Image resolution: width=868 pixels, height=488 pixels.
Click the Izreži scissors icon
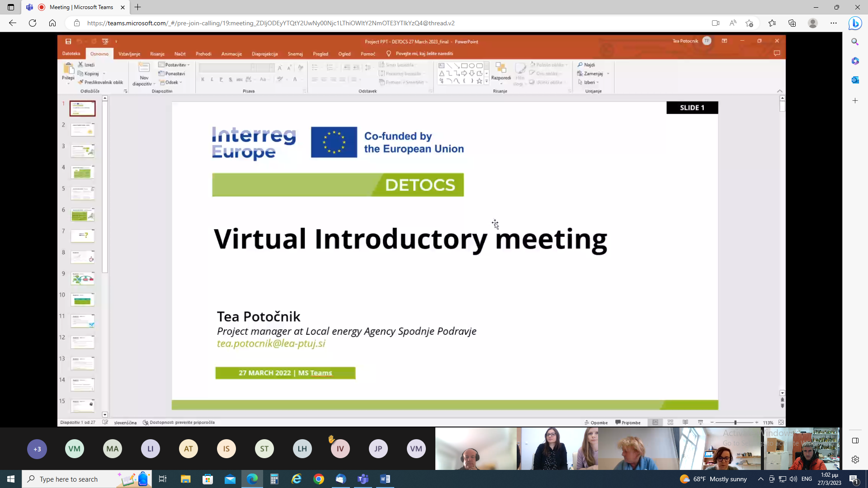[80, 65]
